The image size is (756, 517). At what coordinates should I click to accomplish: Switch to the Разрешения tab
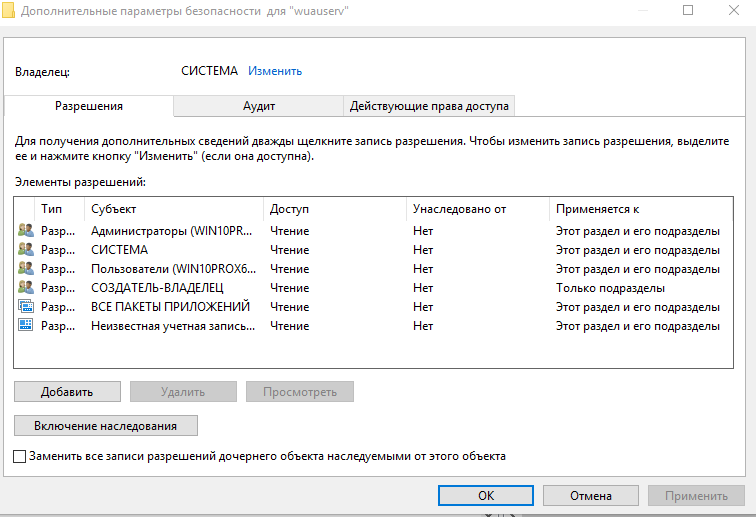pos(89,106)
